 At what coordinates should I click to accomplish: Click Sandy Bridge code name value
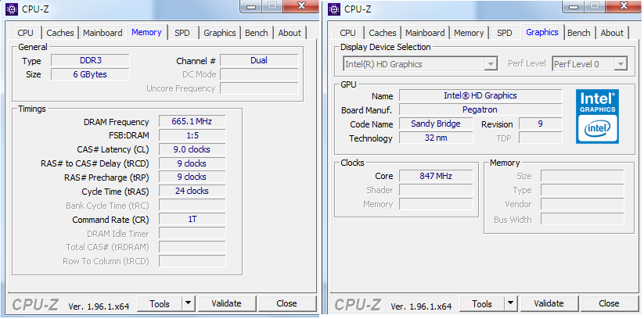(x=436, y=124)
